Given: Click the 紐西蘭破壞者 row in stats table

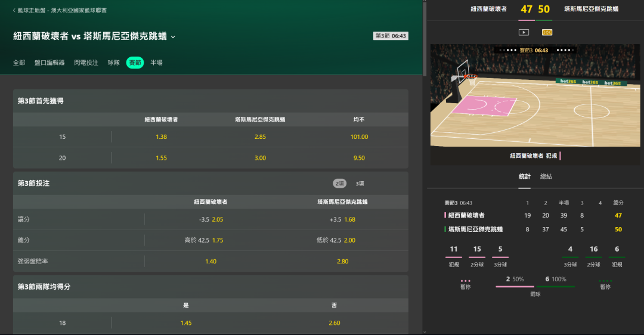Looking at the screenshot, I should [534, 216].
